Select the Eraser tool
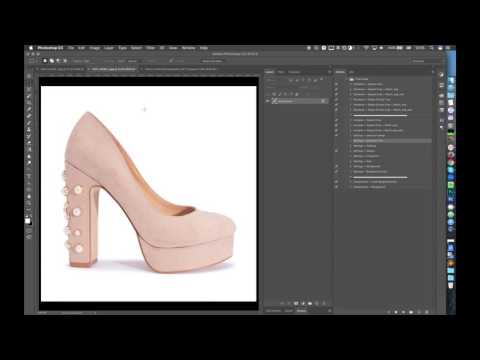This screenshot has height=360, width=480. click(29, 143)
